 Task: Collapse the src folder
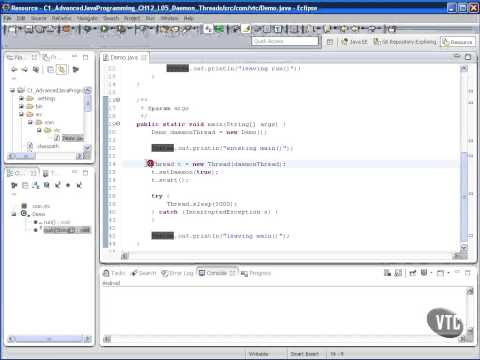(21, 114)
